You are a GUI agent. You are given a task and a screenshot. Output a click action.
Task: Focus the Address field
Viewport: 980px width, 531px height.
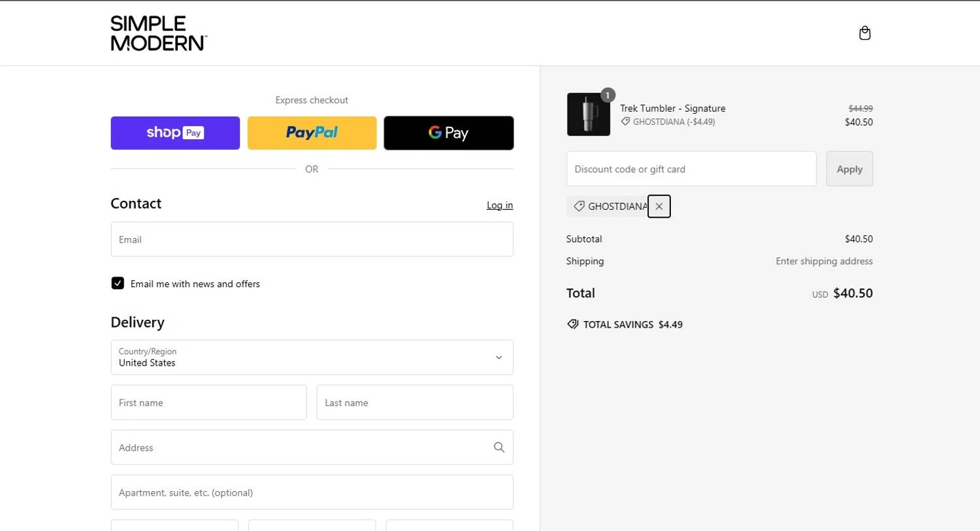click(312, 447)
